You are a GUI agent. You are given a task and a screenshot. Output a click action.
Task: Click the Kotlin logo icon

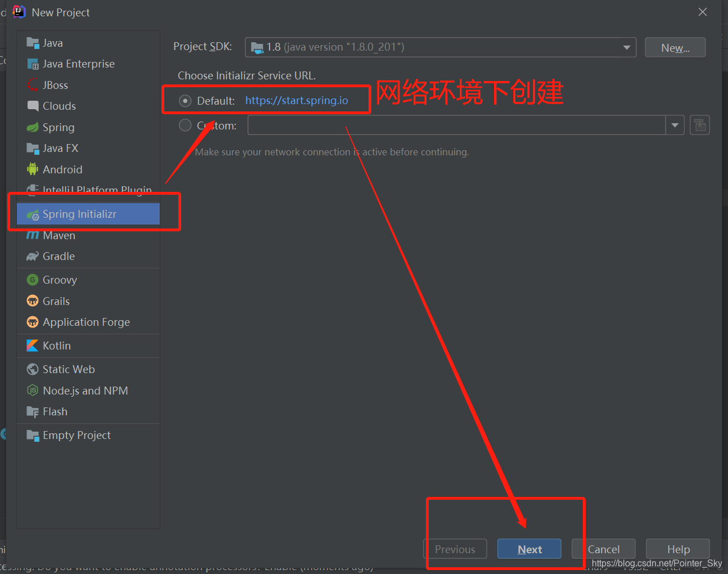click(x=33, y=346)
